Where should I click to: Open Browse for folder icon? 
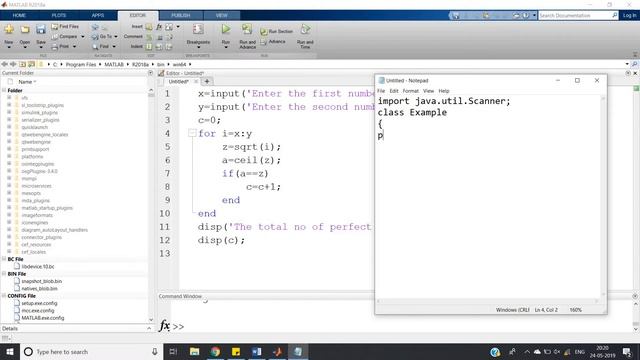tap(31, 64)
